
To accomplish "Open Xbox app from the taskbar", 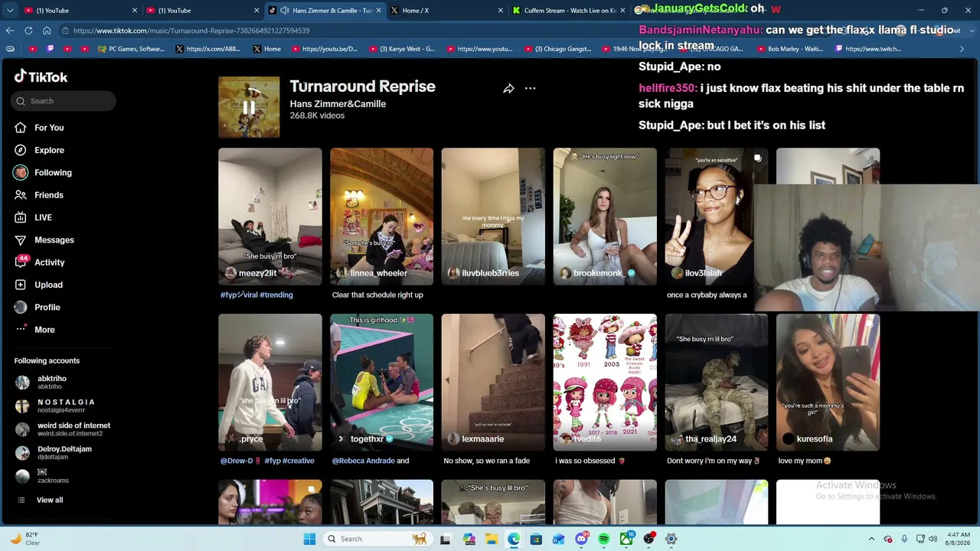I will tap(626, 539).
